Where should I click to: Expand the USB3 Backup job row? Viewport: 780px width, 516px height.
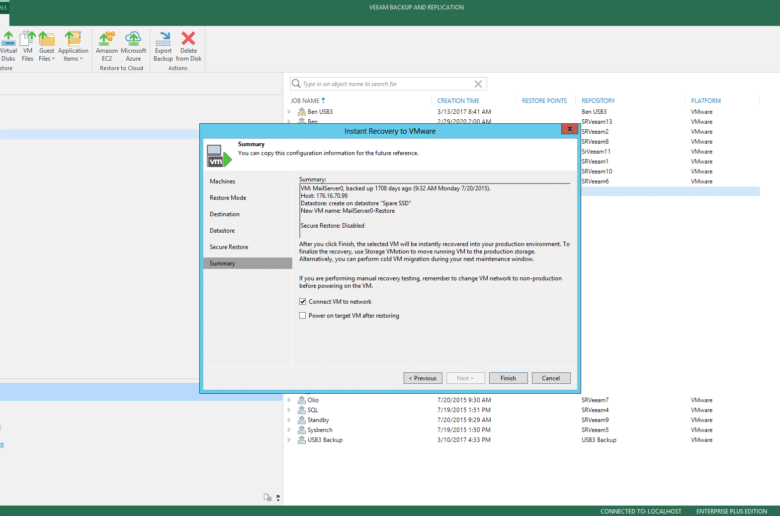[x=289, y=439]
